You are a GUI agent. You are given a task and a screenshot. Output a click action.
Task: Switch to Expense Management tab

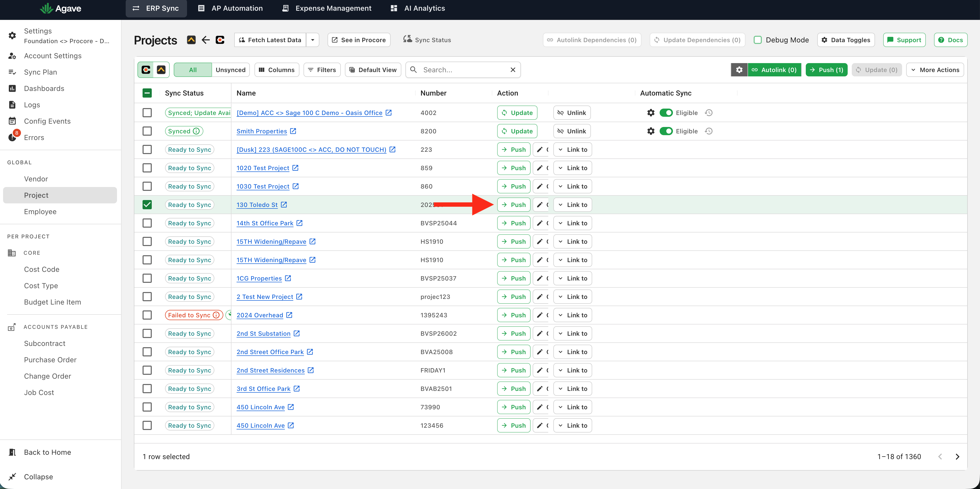pos(327,8)
